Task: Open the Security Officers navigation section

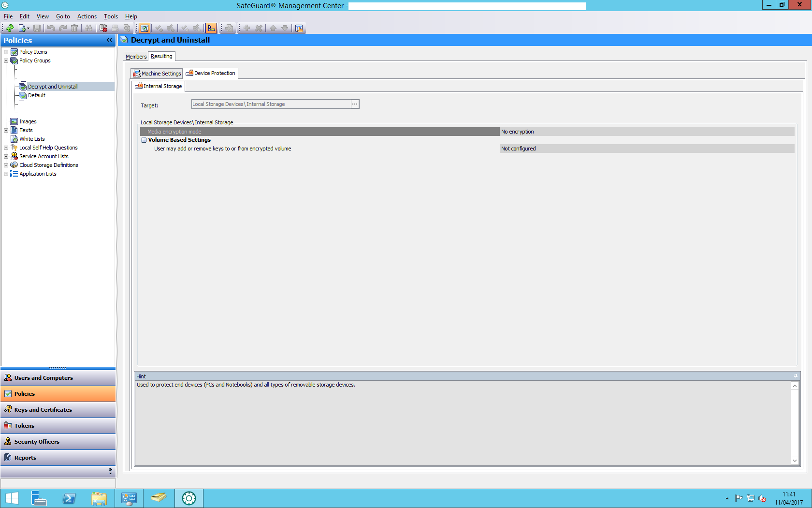Action: pyautogui.click(x=58, y=442)
